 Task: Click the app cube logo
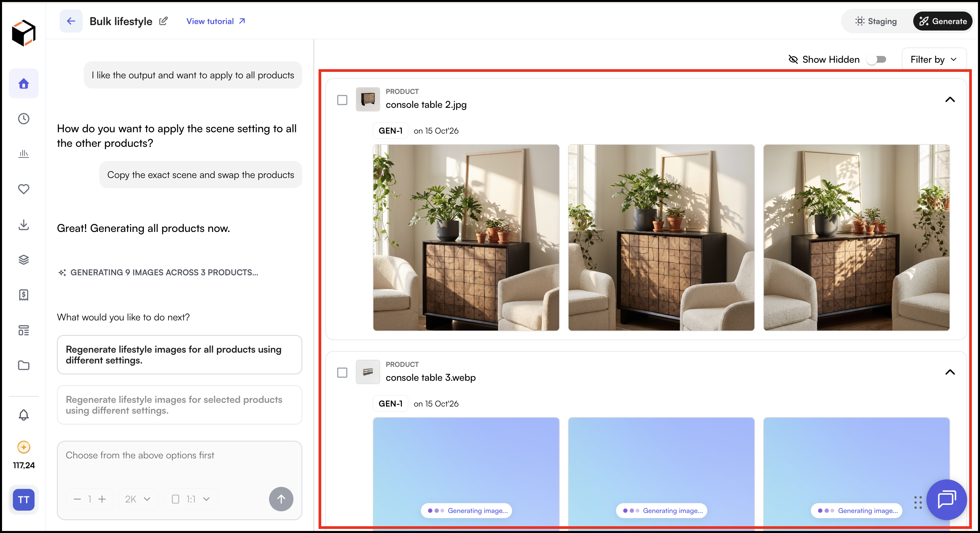point(24,33)
